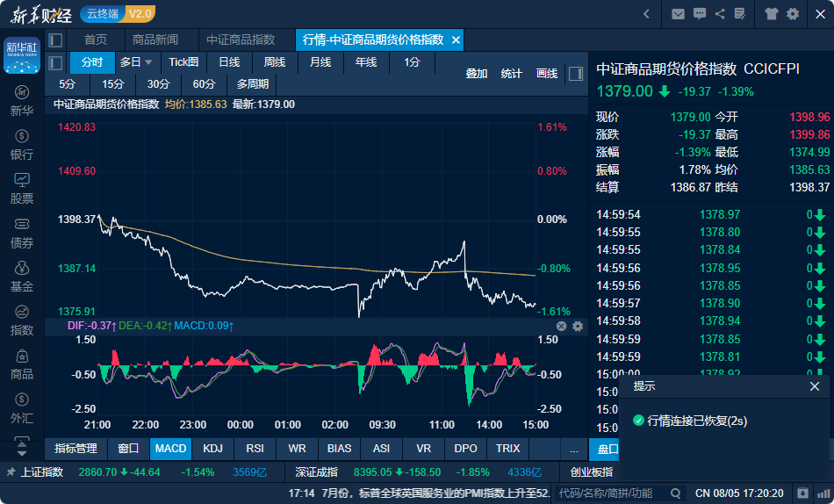The image size is (834, 504).
Task: Close the 提示 notification popup
Action: point(815,386)
